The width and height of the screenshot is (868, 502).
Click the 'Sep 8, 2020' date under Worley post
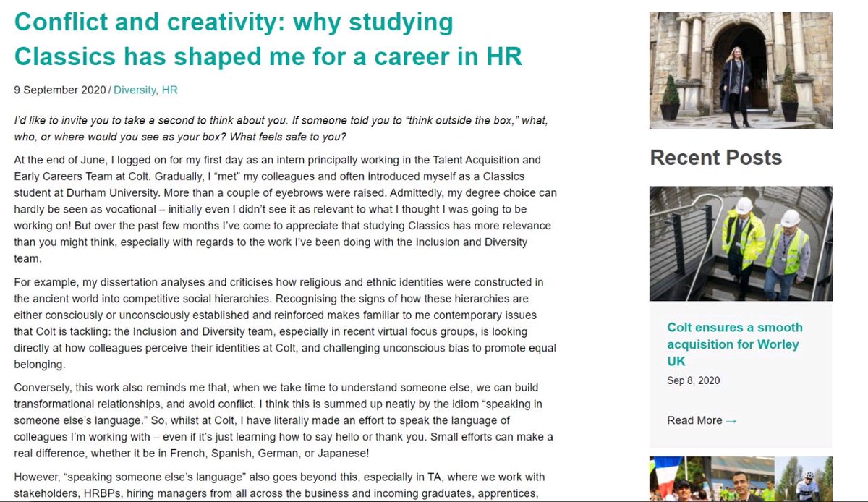click(694, 380)
